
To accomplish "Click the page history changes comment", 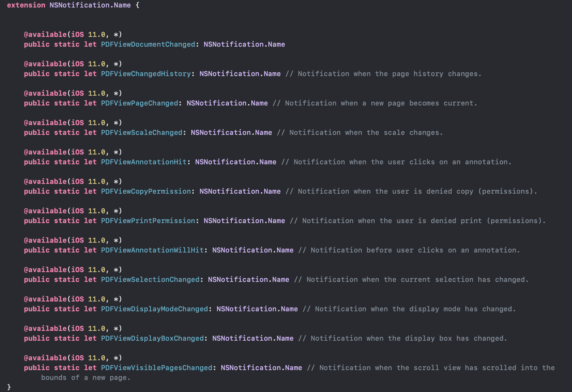I will pos(383,74).
